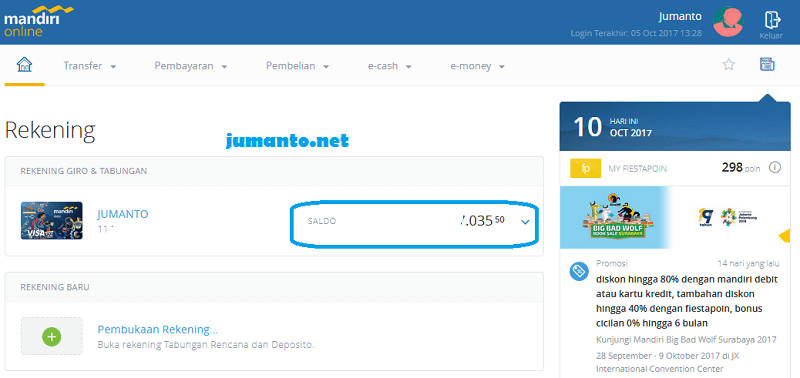Click 'Buka rekening Tabungan Rencana dan Deposito' text
This screenshot has width=800, height=378.
click(206, 345)
